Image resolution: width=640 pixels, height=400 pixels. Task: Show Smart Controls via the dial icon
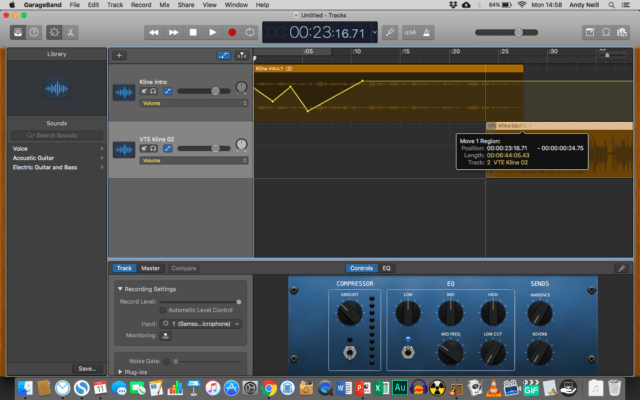(54, 32)
